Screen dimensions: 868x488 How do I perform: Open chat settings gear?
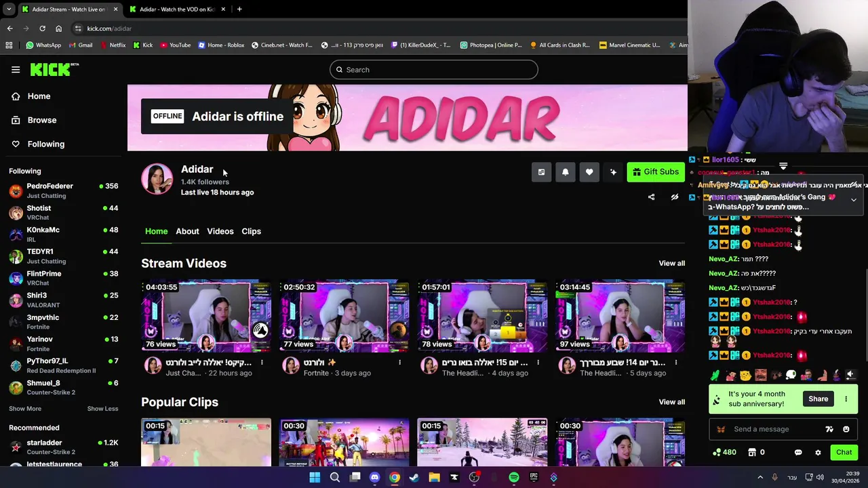(818, 452)
